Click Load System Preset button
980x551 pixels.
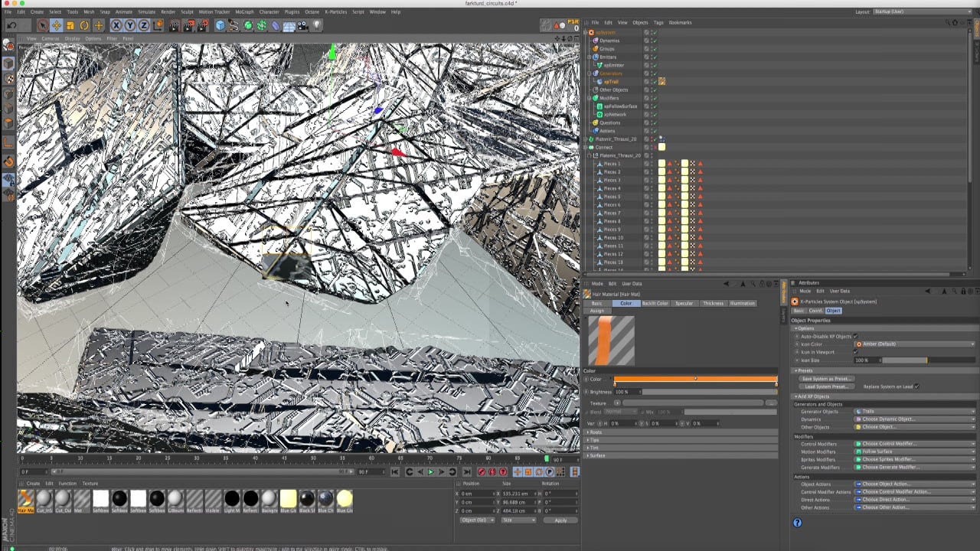(x=826, y=386)
